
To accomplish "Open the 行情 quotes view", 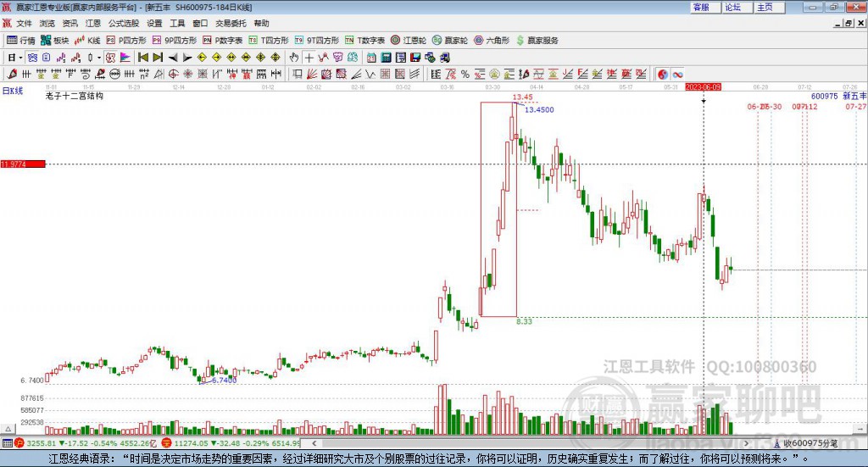I will tap(21, 41).
